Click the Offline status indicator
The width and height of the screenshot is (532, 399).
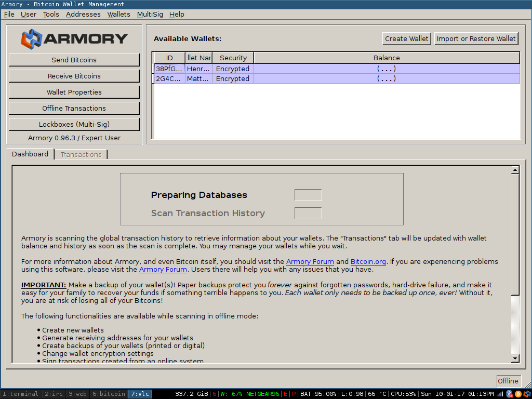pyautogui.click(x=508, y=381)
